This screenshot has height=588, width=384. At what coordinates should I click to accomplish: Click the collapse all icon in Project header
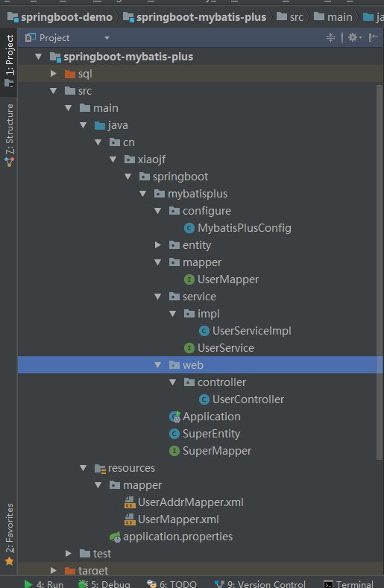331,37
